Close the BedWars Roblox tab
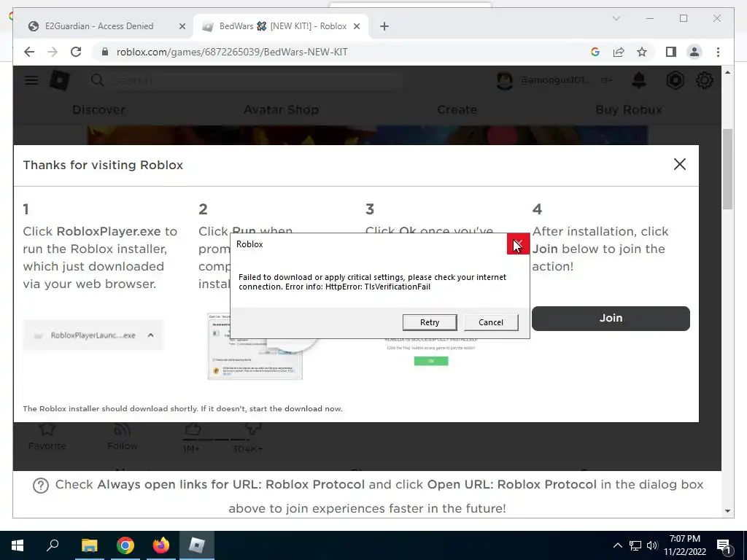 pyautogui.click(x=356, y=27)
